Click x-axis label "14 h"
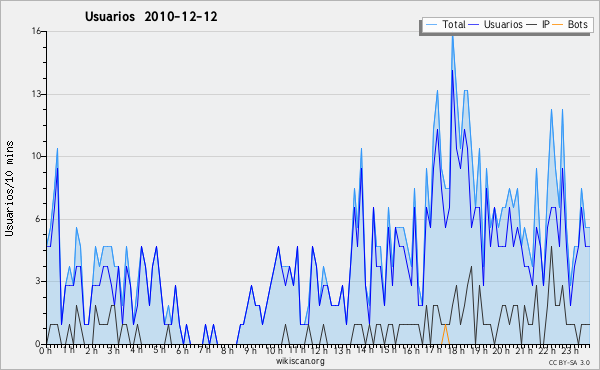 click(364, 350)
